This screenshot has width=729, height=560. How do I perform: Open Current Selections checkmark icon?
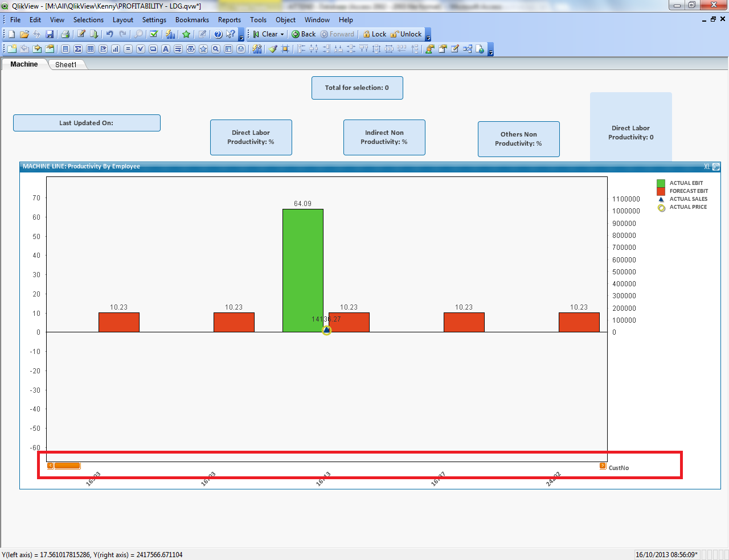click(154, 34)
